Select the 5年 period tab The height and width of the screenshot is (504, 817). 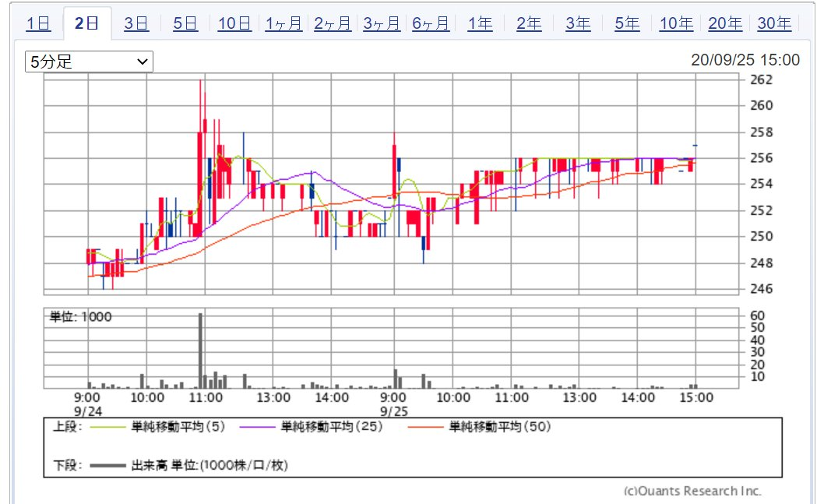[x=627, y=23]
